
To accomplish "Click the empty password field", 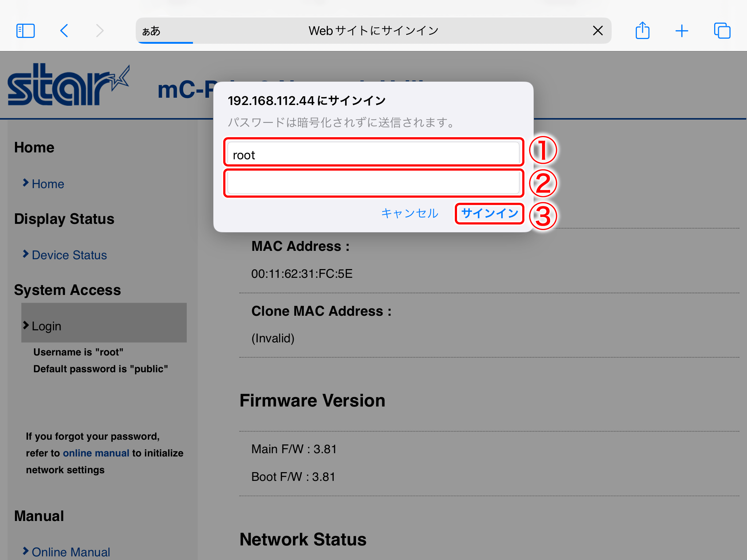I will pyautogui.click(x=373, y=183).
